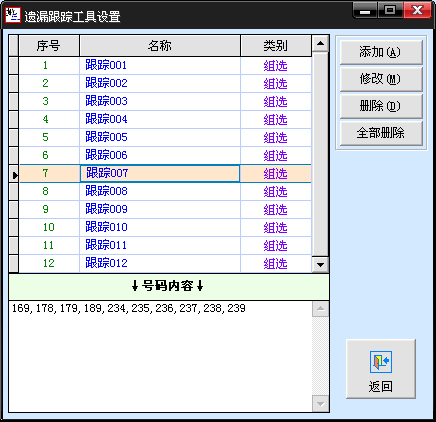Click the 号码内容 header bar
This screenshot has height=422, width=436.
(169, 287)
